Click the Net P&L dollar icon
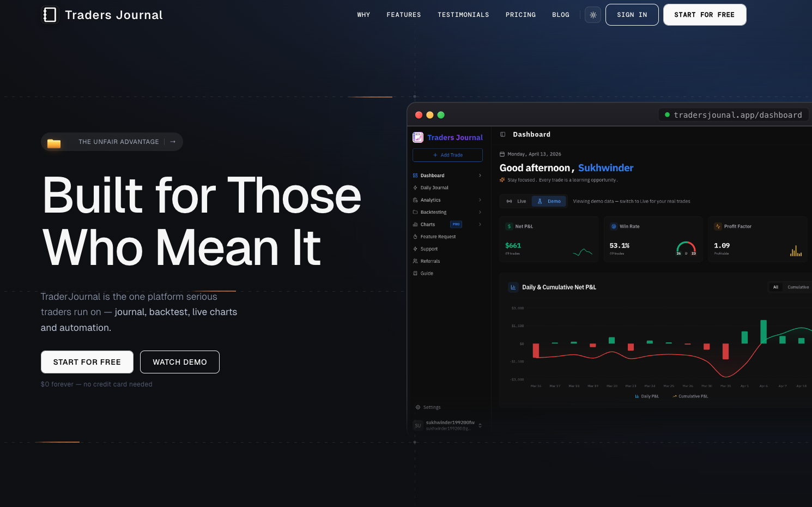The width and height of the screenshot is (812, 507). 509,226
